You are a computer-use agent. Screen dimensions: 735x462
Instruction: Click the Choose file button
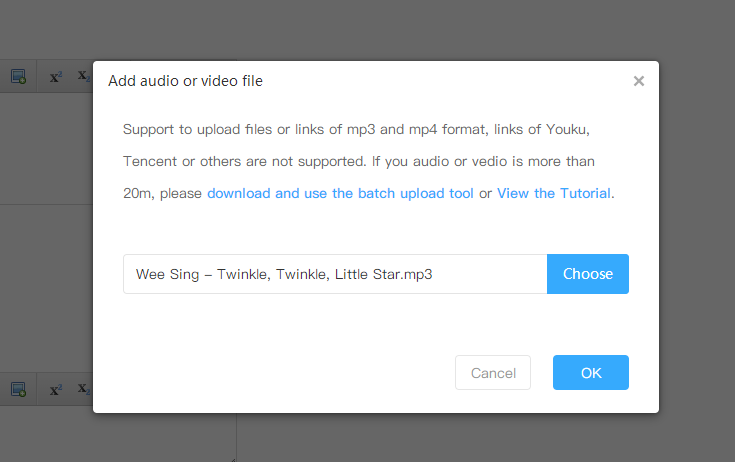point(587,274)
